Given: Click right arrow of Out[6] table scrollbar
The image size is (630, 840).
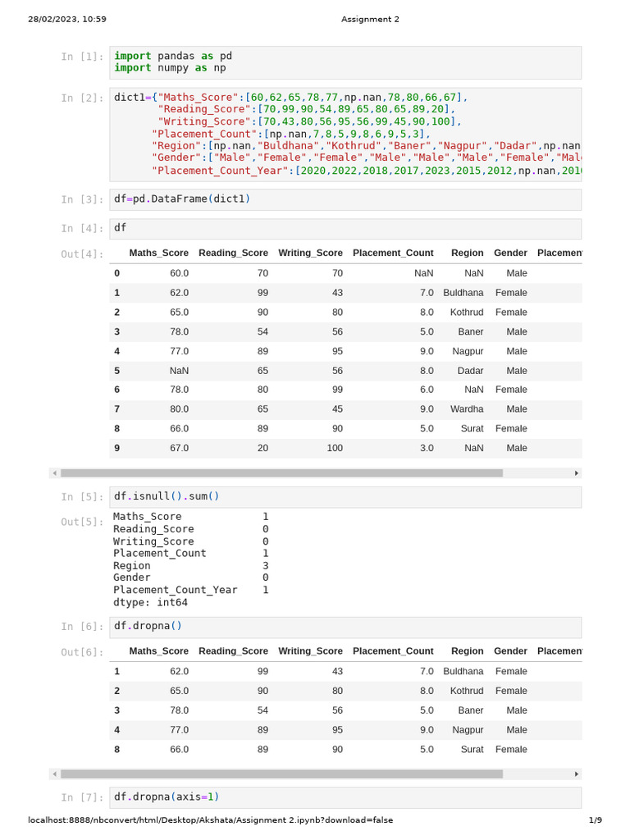Looking at the screenshot, I should (x=577, y=774).
